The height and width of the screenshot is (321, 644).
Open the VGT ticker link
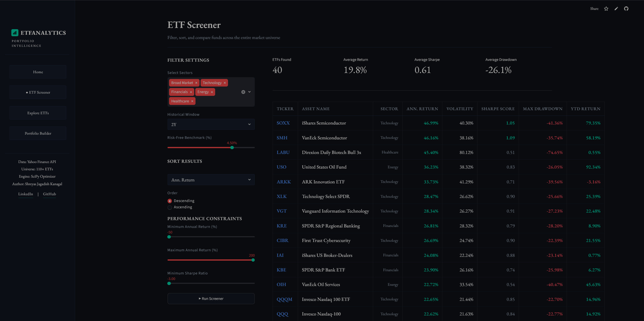click(282, 211)
